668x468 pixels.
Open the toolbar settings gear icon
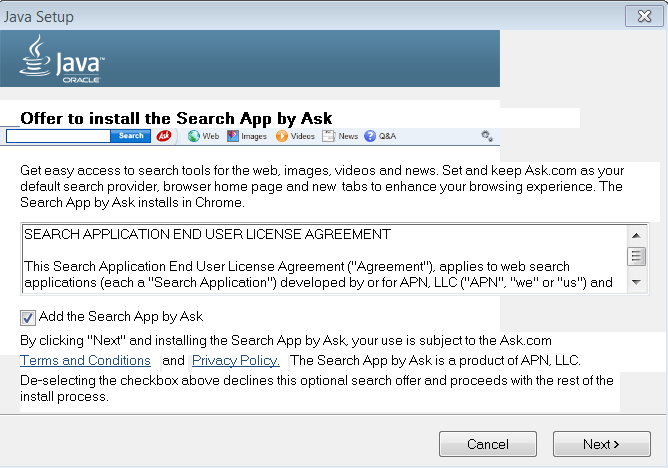pos(487,136)
